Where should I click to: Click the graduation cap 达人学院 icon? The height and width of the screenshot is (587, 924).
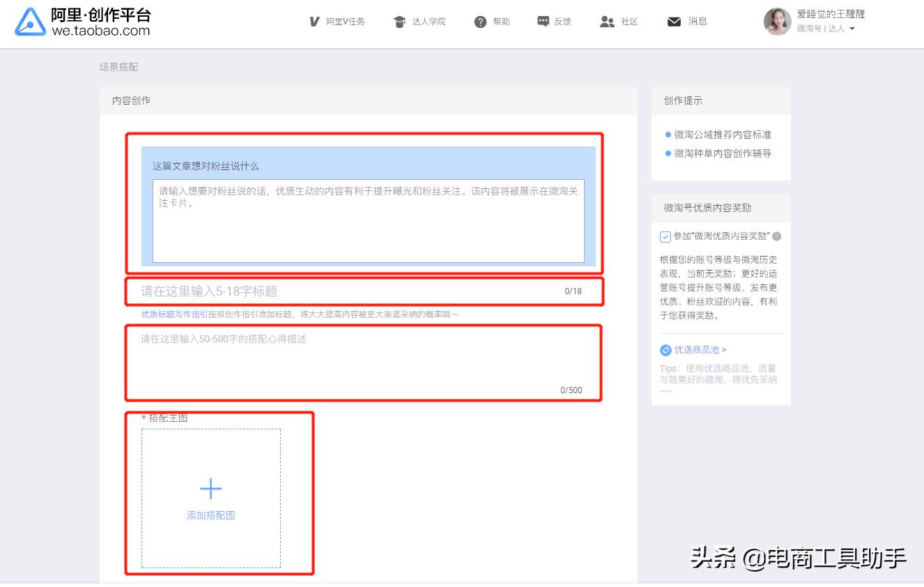[399, 21]
